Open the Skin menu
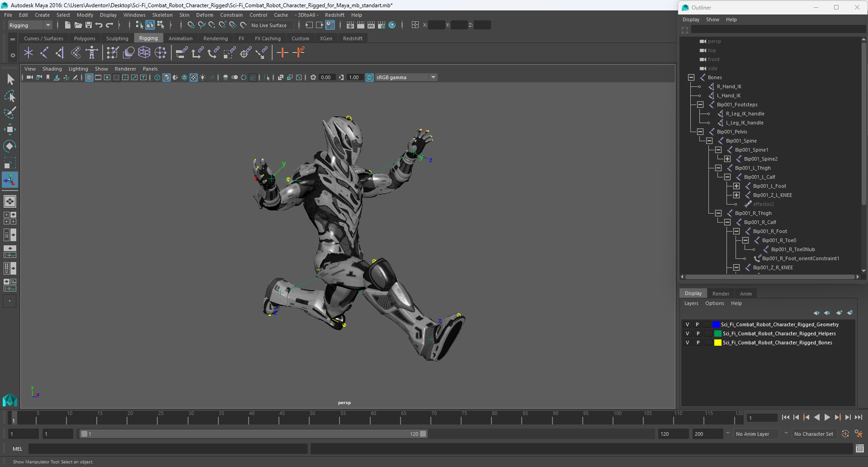Viewport: 868px width, 467px height. pyautogui.click(x=184, y=15)
